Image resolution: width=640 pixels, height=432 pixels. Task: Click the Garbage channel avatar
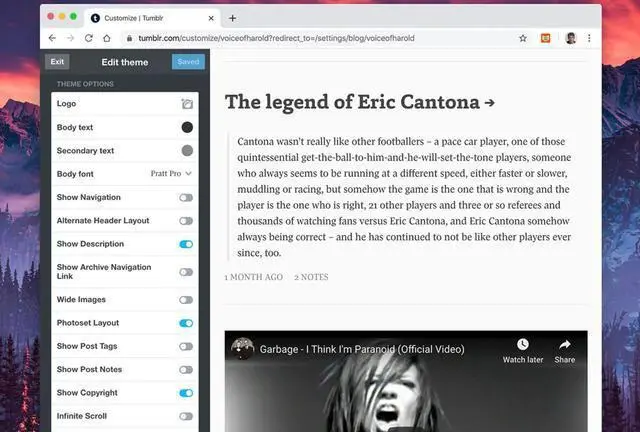point(242,349)
